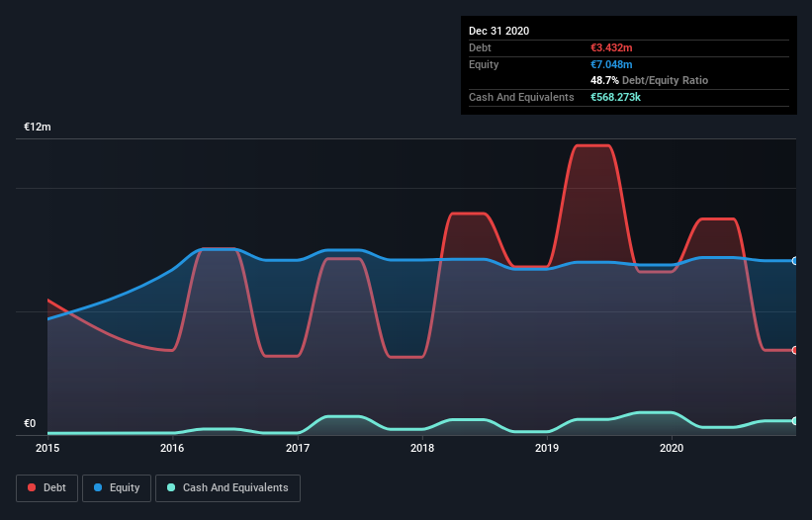Viewport: 812px width, 520px height.
Task: Click the 2017 x-axis label
Action: click(x=298, y=448)
